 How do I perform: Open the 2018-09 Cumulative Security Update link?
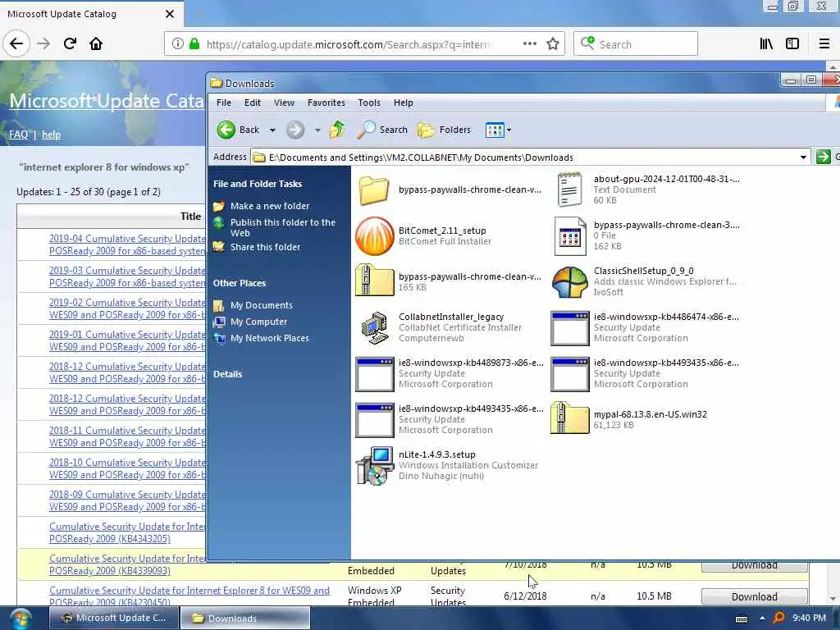127,501
